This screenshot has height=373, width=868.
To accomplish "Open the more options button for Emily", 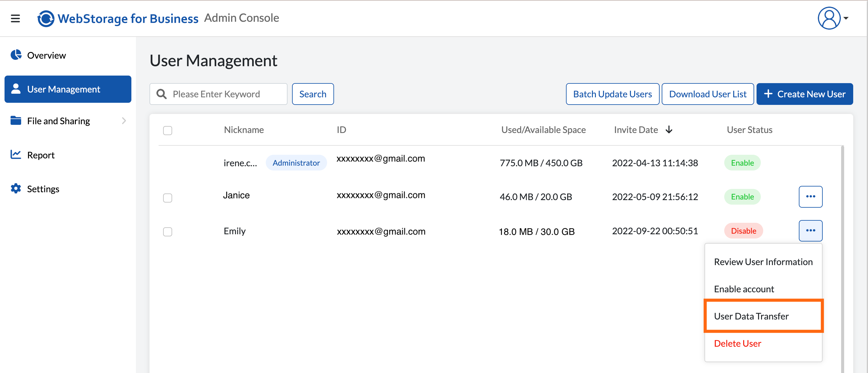I will tap(810, 231).
